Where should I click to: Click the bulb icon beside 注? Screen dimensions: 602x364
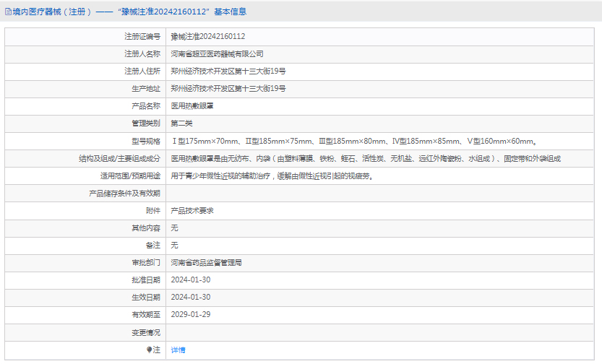[x=150, y=350]
